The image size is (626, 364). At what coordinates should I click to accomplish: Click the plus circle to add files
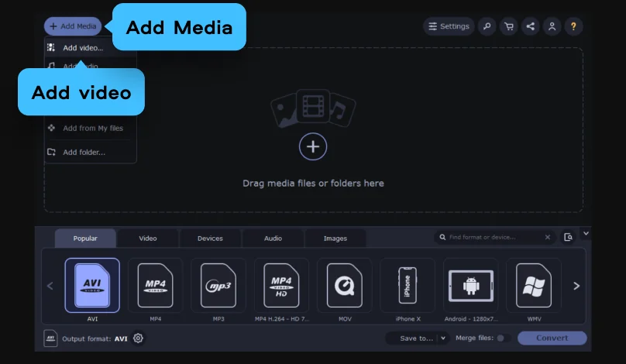click(x=313, y=146)
